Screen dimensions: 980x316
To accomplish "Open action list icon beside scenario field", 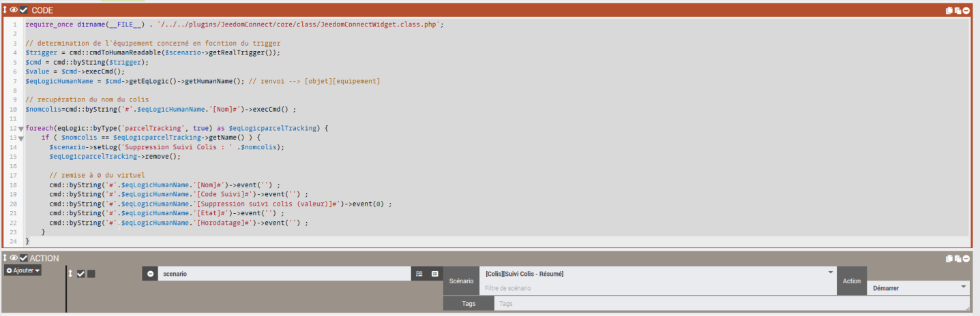I will pos(419,274).
